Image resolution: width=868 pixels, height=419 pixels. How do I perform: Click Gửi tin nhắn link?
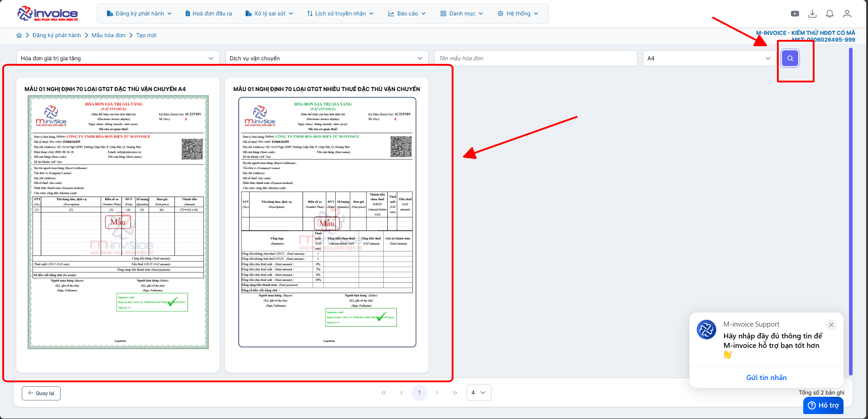(x=766, y=377)
